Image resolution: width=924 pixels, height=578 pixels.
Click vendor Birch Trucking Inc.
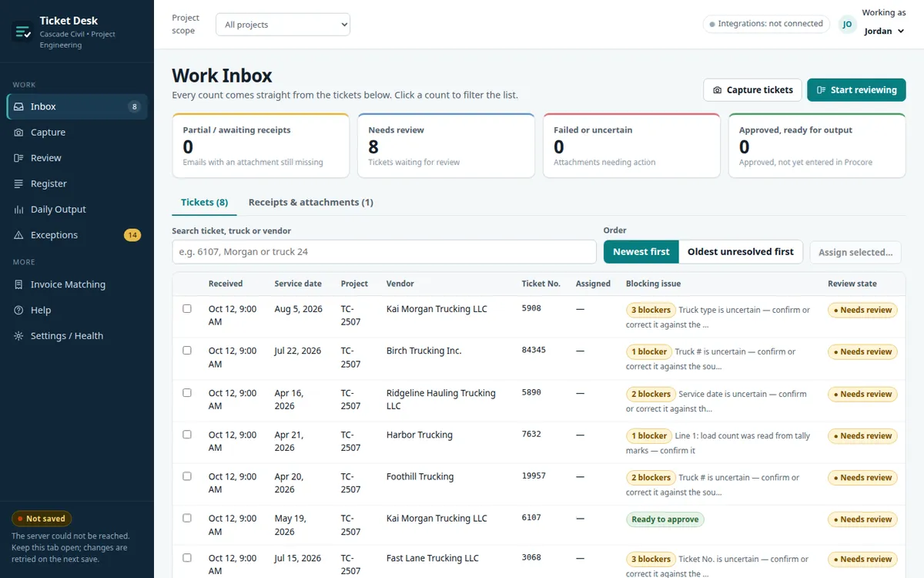pyautogui.click(x=423, y=351)
